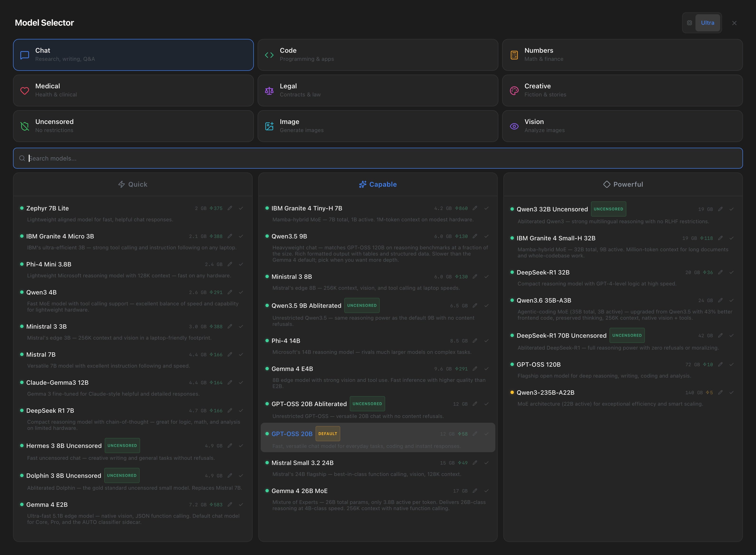Switch to the Code category

[x=378, y=55]
